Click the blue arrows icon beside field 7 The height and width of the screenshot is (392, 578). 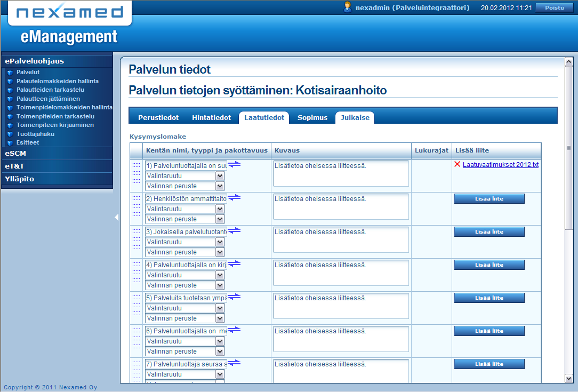[234, 363]
